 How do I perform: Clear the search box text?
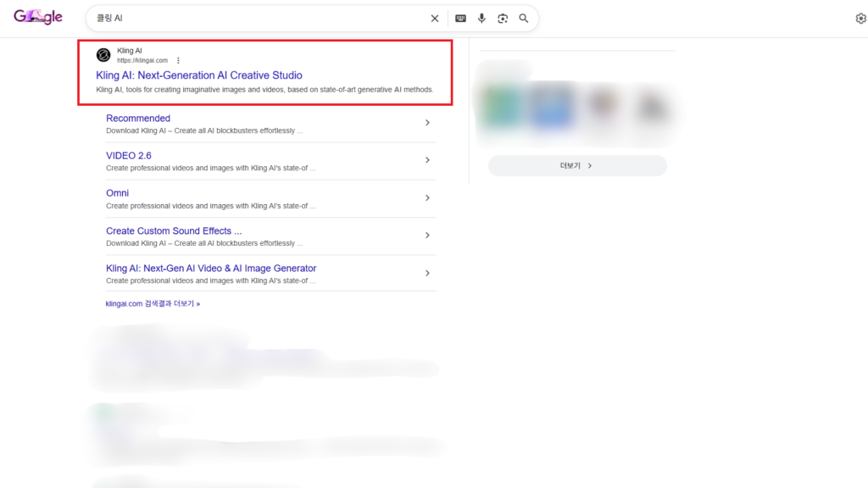coord(435,18)
